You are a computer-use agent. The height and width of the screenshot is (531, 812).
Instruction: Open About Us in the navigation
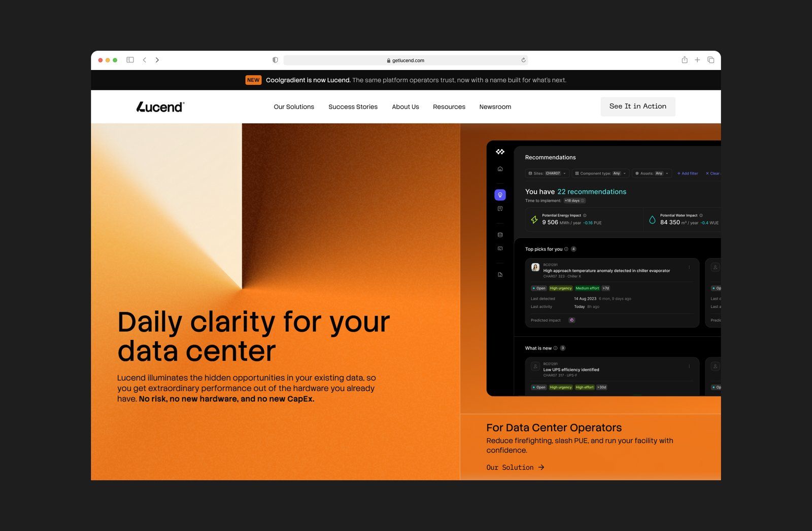[405, 107]
